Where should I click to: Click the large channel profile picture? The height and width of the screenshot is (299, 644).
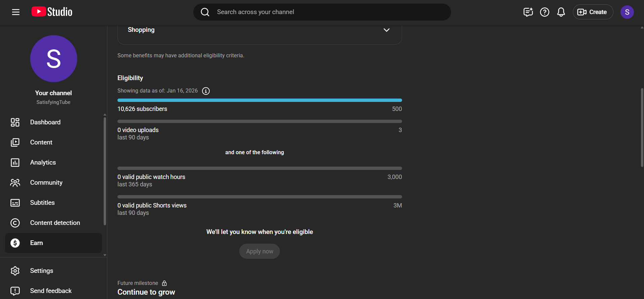54,59
